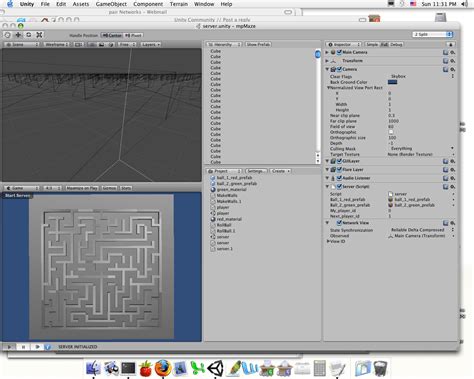Open help icon on Audio Listener component

point(445,178)
